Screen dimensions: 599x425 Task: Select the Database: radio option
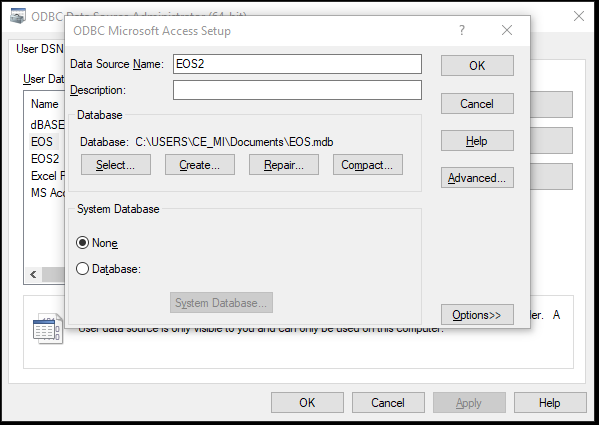[x=109, y=269]
